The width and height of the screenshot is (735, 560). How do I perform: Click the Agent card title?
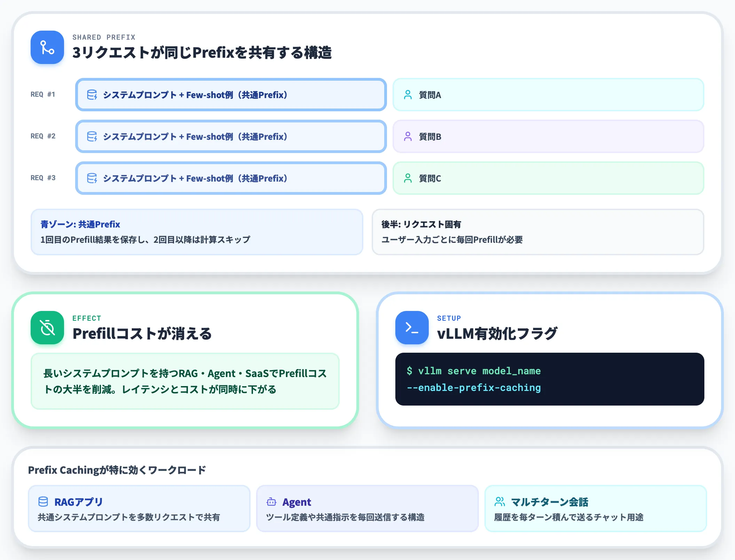[297, 502]
